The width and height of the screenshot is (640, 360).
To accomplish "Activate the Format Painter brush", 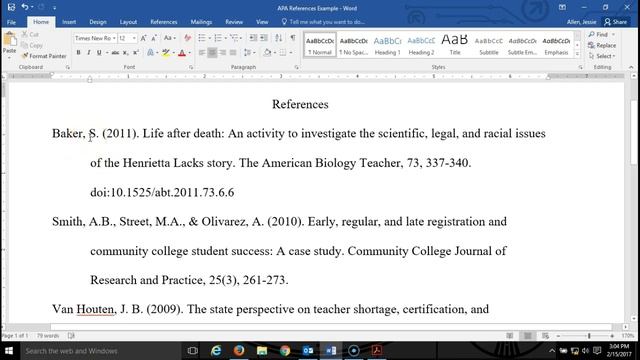I will tap(44, 56).
